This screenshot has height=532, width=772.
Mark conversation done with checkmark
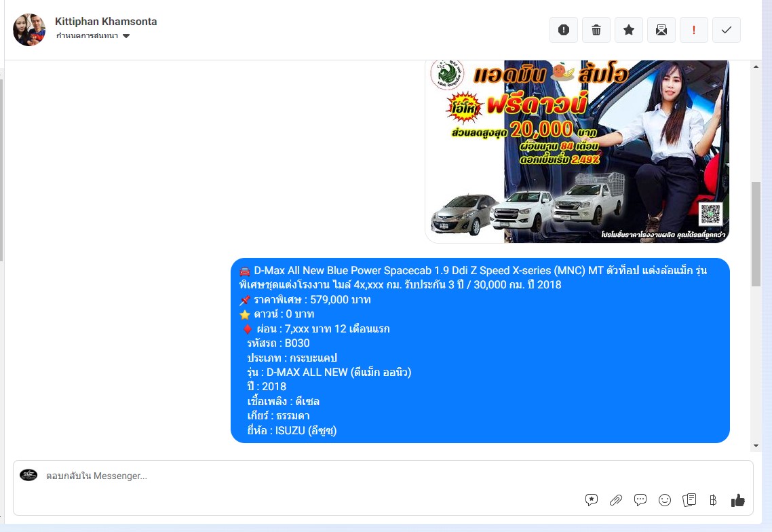click(727, 30)
